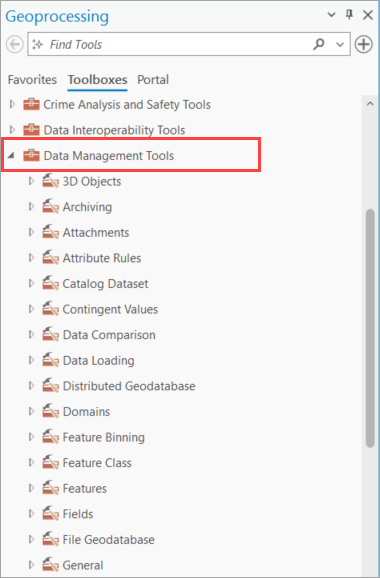Image resolution: width=380 pixels, height=578 pixels.
Task: Select the Feature Class label
Action: tap(97, 463)
